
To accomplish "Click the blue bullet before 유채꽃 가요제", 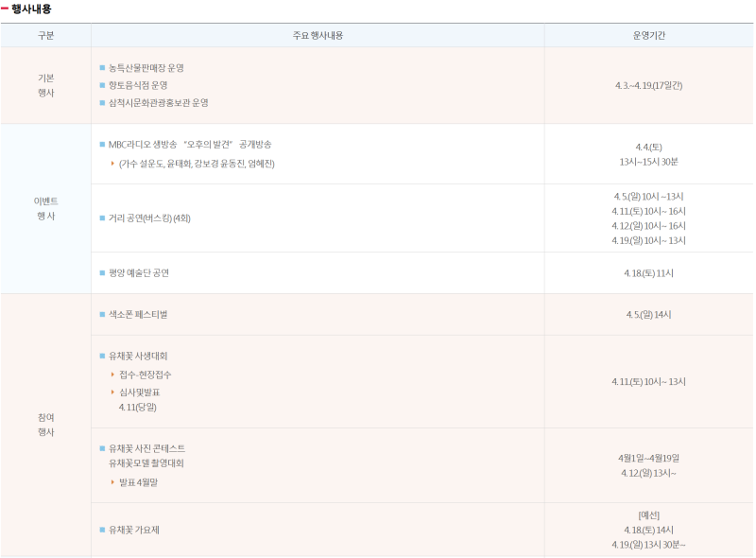I will [x=102, y=530].
